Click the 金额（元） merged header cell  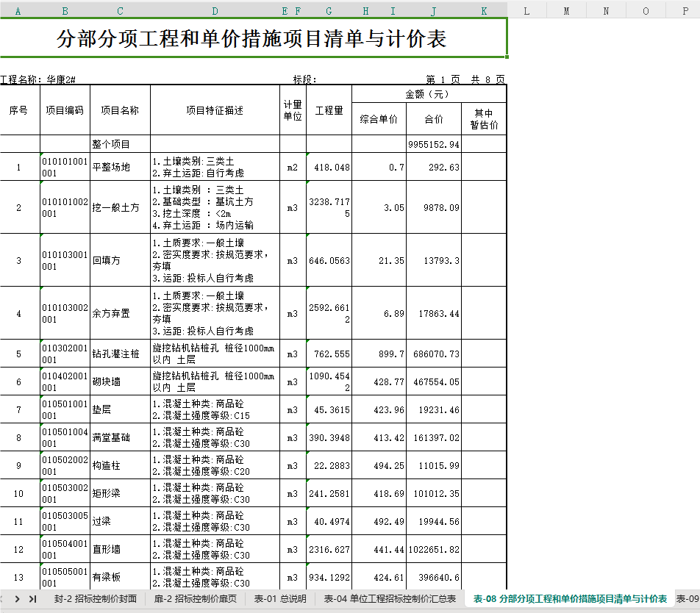pyautogui.click(x=429, y=94)
